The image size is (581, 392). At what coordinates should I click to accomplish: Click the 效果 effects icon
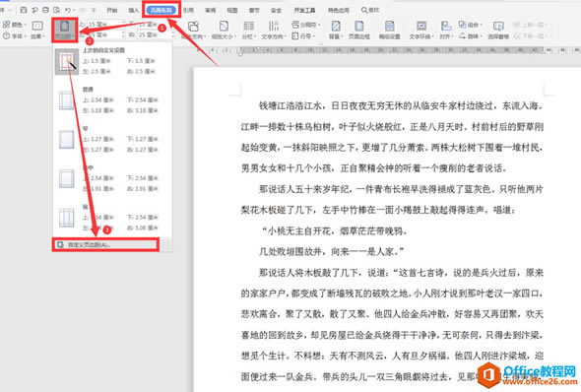pyautogui.click(x=37, y=26)
